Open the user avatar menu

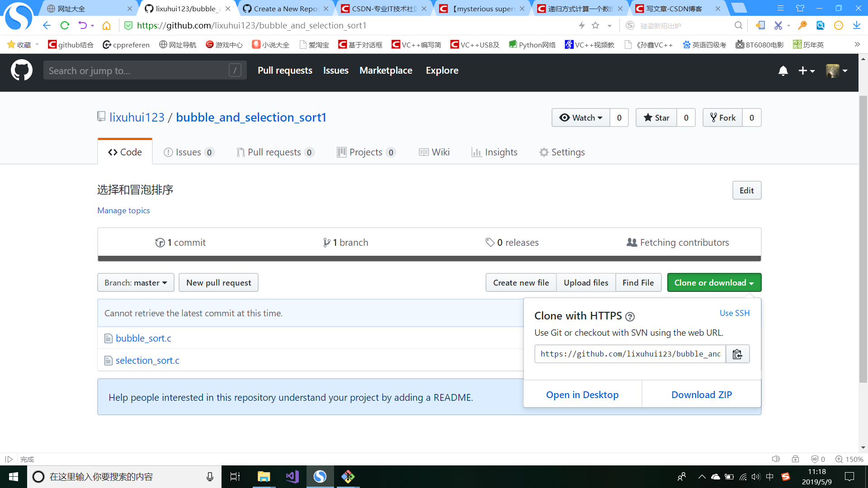(836, 71)
